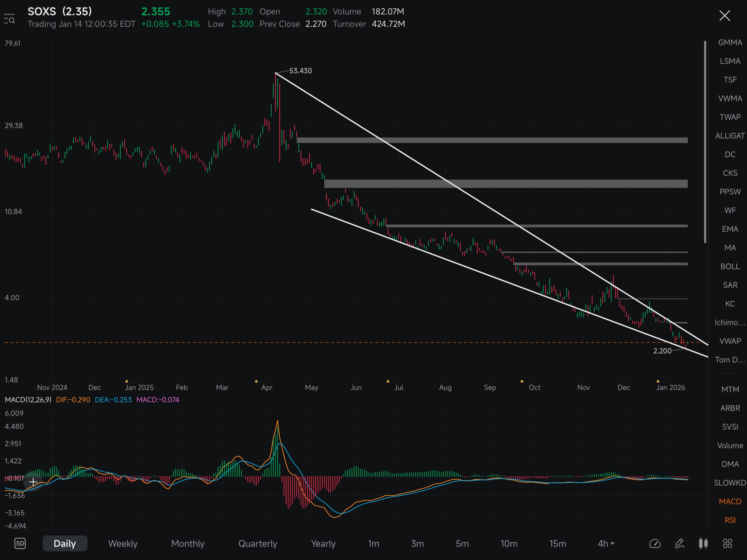
Task: Open the drawing pencil tool
Action: tap(679, 543)
